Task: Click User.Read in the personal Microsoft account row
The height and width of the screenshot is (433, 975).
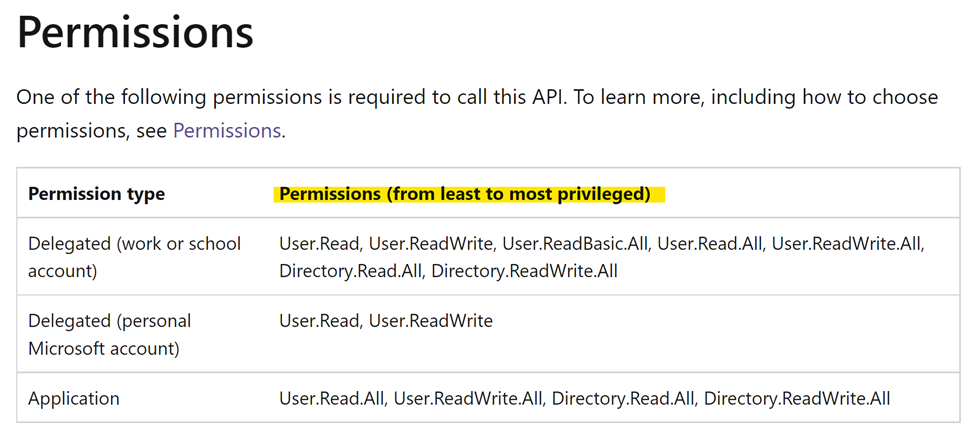Action: click(318, 321)
